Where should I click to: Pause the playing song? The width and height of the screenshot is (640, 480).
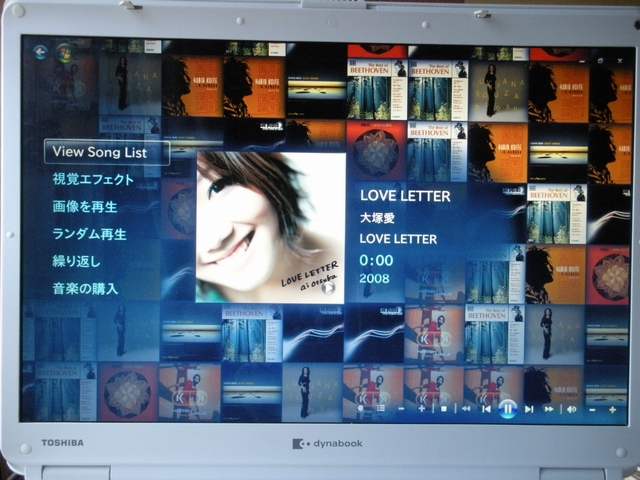pos(507,409)
